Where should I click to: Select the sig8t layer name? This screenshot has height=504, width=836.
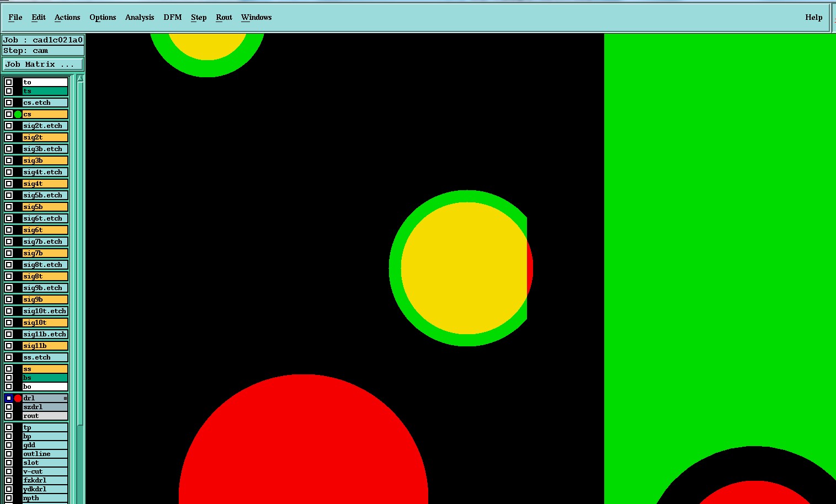coord(45,276)
